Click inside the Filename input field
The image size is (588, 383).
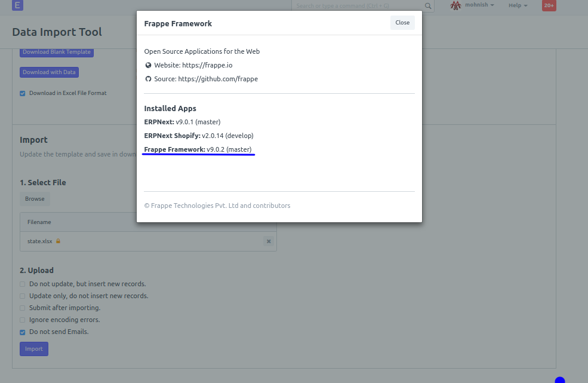[119, 222]
